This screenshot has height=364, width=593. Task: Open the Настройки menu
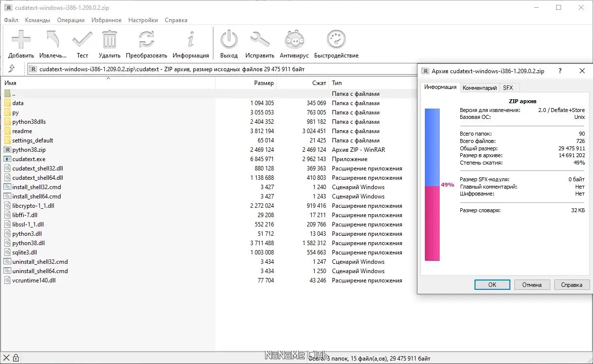143,20
